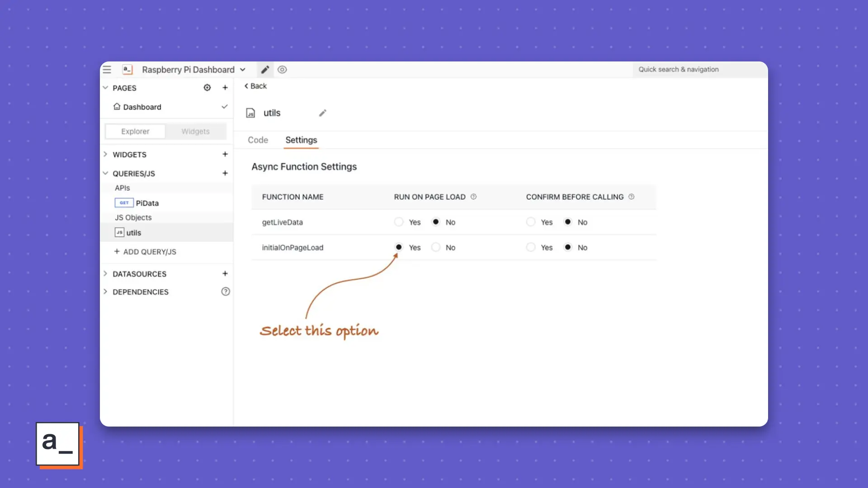Click the GET icon next to PiData
The width and height of the screenshot is (868, 488).
pos(124,202)
